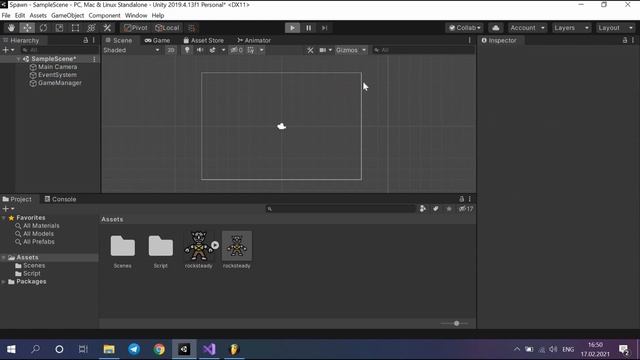Collapse the SampleScene tree
The height and width of the screenshot is (360, 640).
coord(18,59)
